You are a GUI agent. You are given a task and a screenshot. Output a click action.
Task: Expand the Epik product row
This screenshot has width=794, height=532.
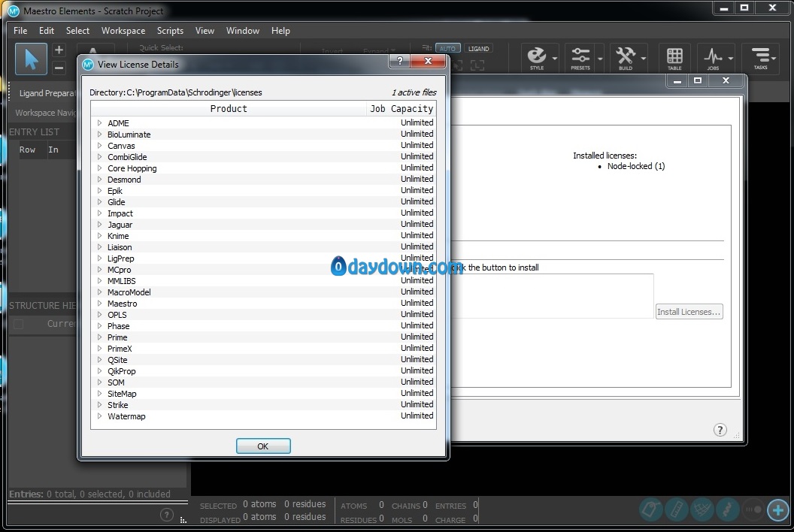pos(99,190)
